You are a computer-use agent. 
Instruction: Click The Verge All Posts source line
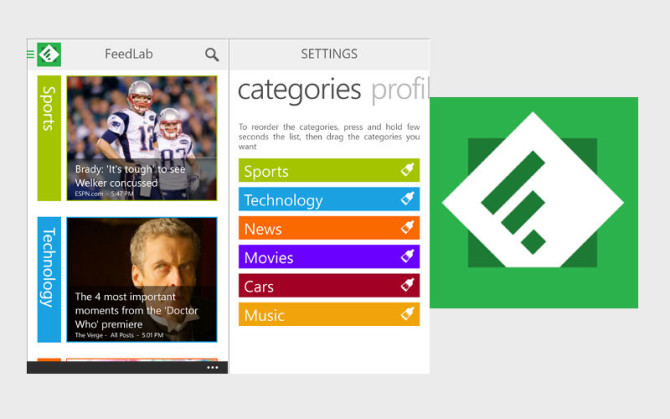119,335
